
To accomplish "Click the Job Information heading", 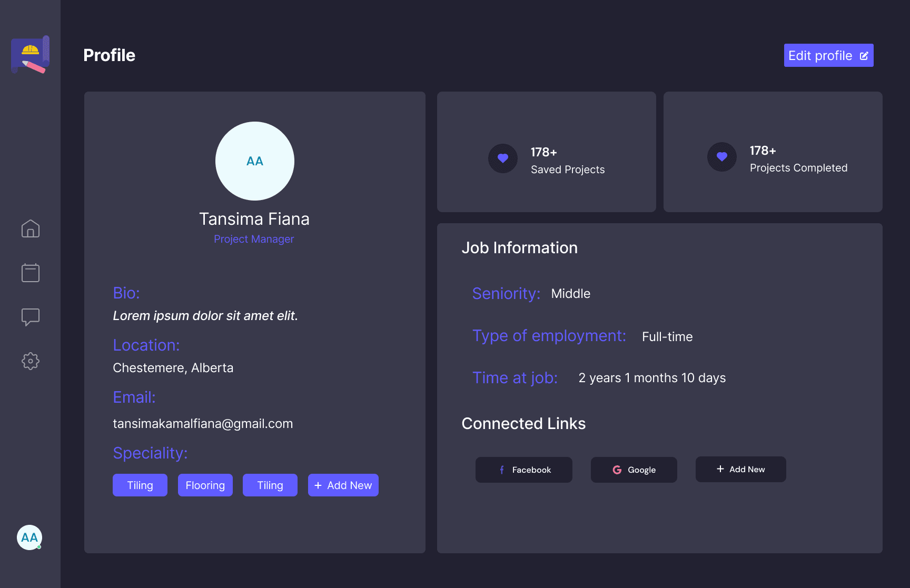I will click(x=520, y=248).
